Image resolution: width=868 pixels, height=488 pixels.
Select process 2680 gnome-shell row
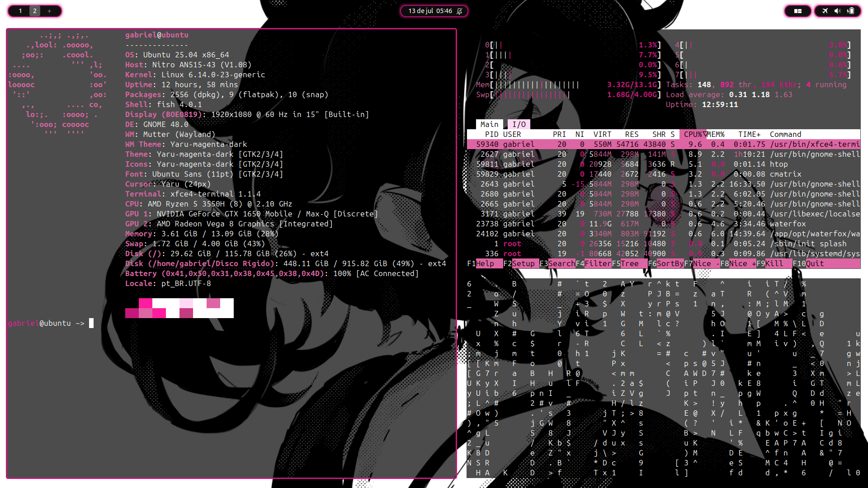(663, 194)
